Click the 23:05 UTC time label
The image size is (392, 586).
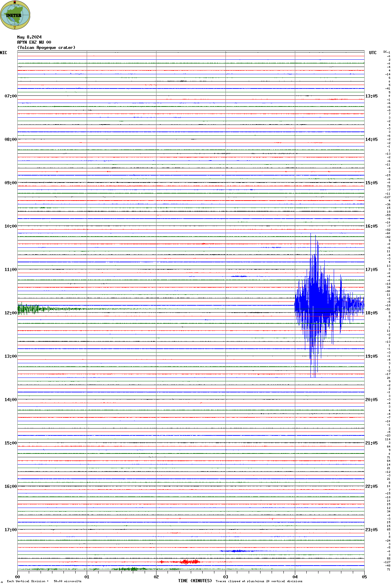(x=371, y=530)
